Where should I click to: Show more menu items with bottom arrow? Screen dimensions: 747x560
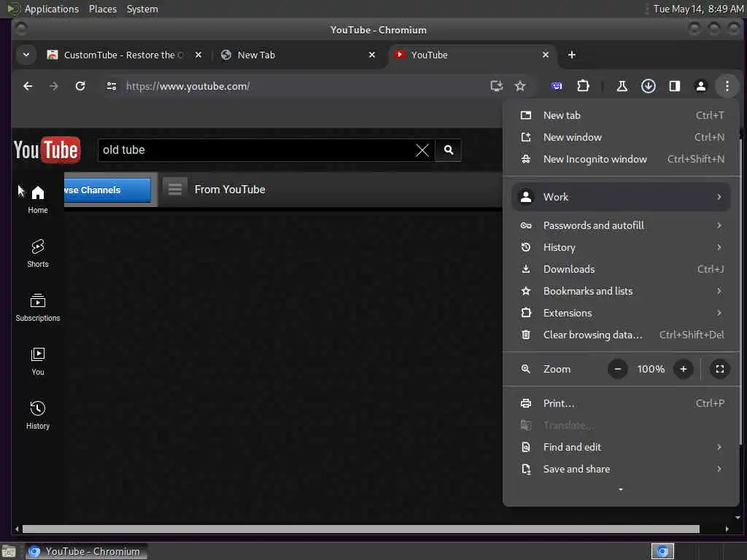pyautogui.click(x=620, y=489)
